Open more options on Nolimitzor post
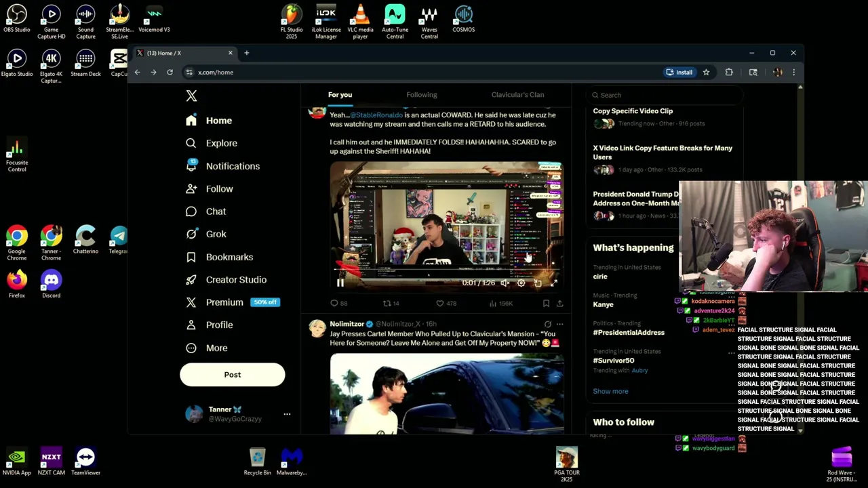The width and height of the screenshot is (868, 488). click(x=559, y=324)
